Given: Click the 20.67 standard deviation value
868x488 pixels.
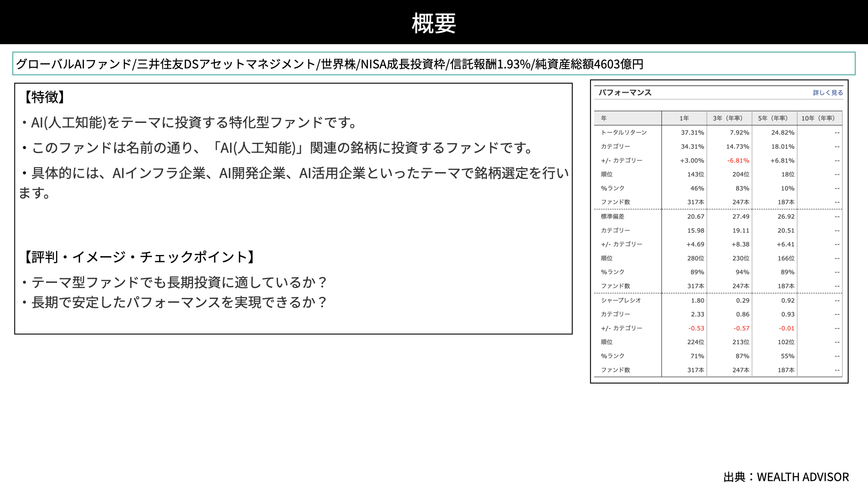Looking at the screenshot, I should tap(696, 216).
